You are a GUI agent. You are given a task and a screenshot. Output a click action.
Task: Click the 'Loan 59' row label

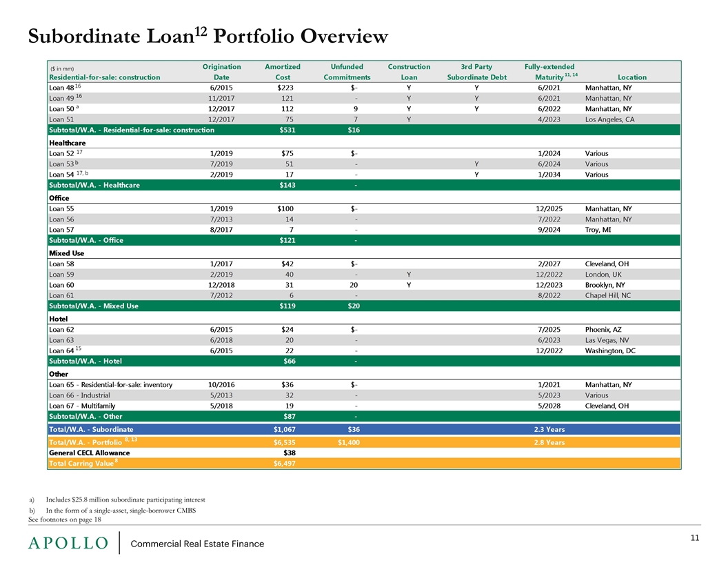pos(61,275)
